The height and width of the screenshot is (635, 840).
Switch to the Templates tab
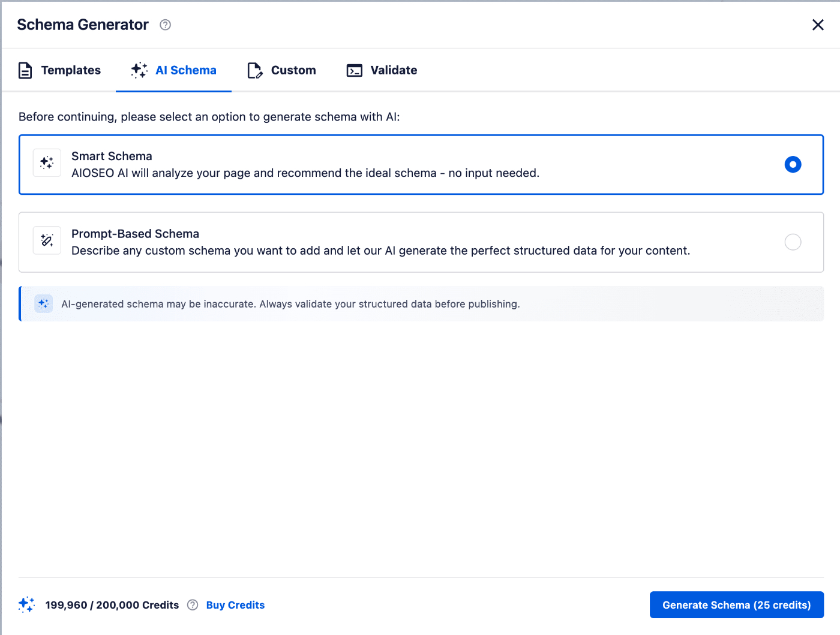[x=70, y=70]
